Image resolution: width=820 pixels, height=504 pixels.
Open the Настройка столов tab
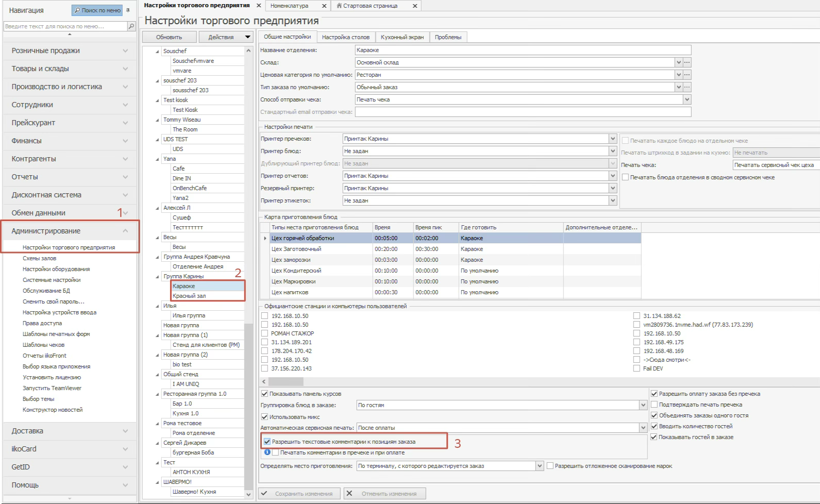point(345,37)
